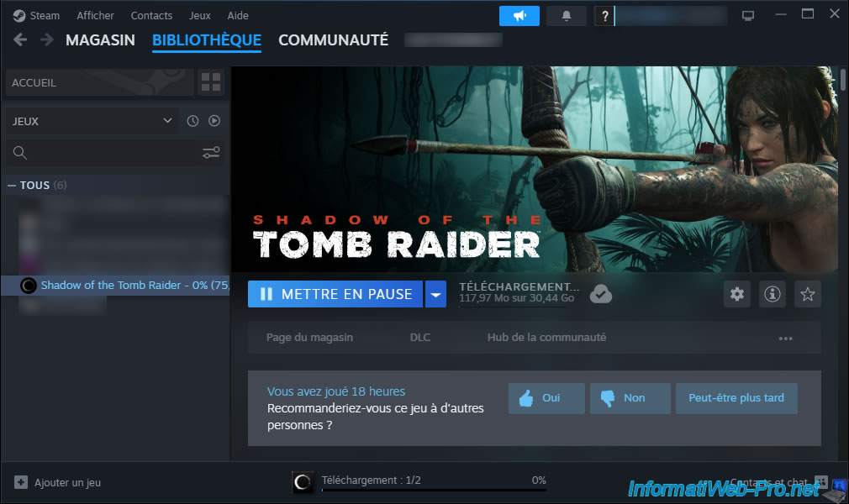Click METTRE EN PAUSE button
Screen dimensions: 849x504
(335, 294)
